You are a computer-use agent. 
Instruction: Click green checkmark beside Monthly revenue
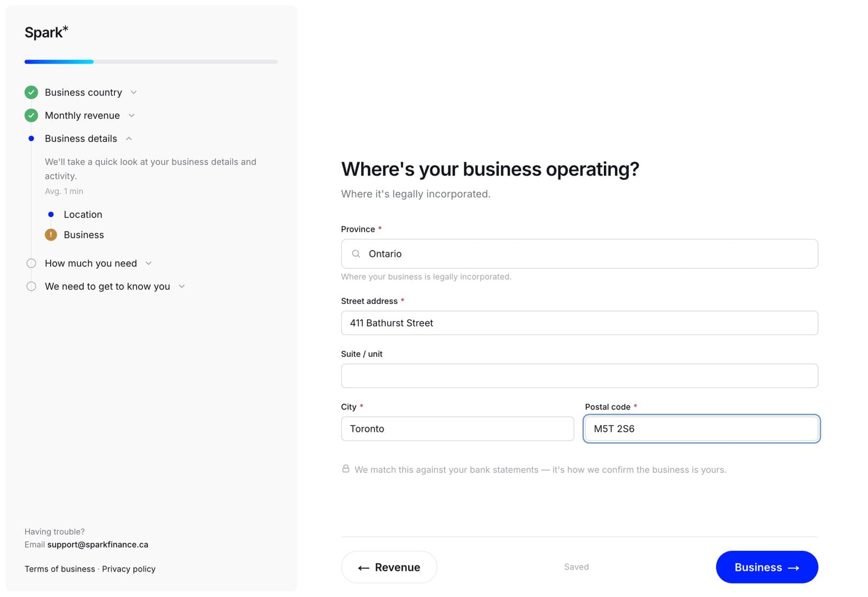[x=31, y=115]
